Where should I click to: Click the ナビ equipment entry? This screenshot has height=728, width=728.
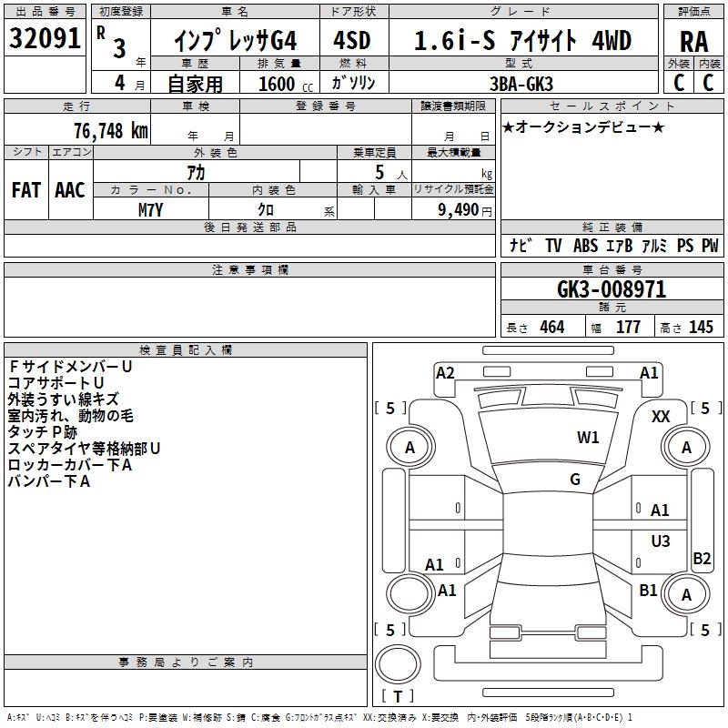click(x=521, y=245)
